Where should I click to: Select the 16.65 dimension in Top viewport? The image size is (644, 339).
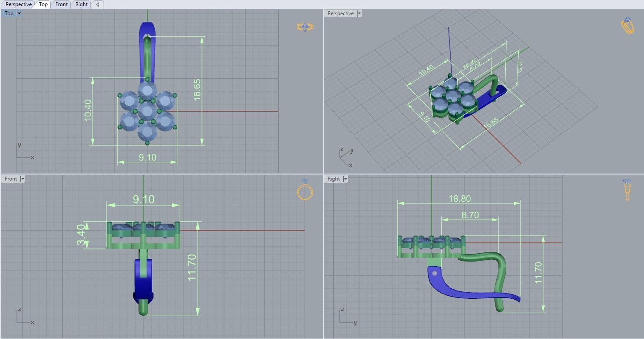pyautogui.click(x=197, y=90)
